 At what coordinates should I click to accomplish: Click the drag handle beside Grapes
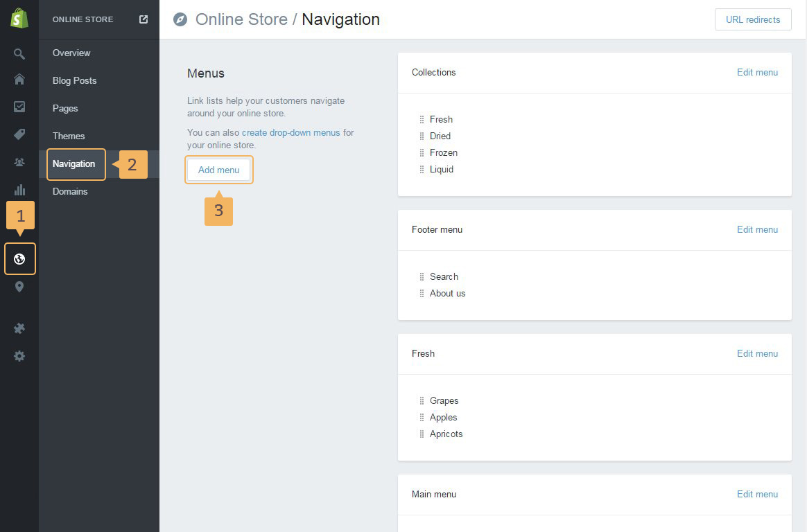pos(422,400)
